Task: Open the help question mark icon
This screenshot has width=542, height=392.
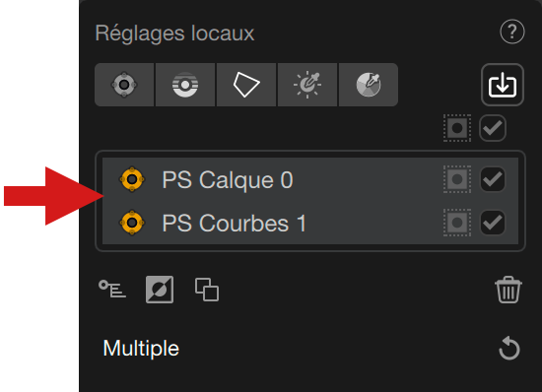Action: tap(511, 32)
